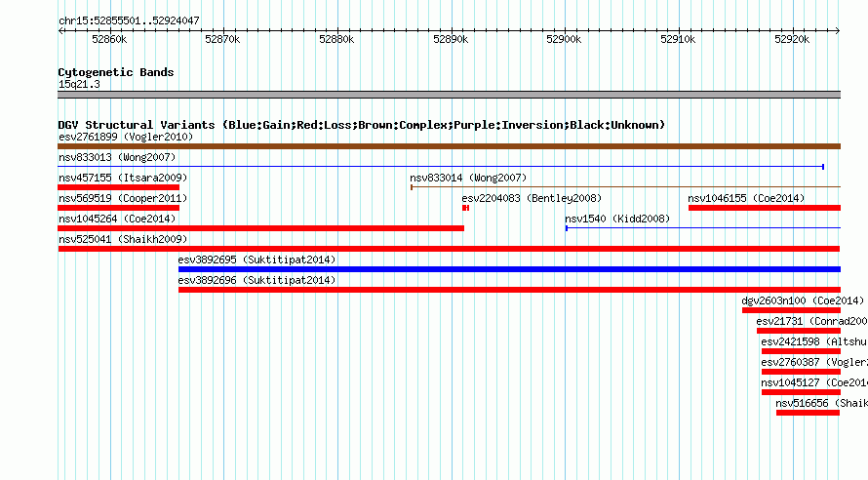This screenshot has height=480, width=868.
Task: Open the esv2204083 (Bentley2008) label
Action: [x=532, y=198]
